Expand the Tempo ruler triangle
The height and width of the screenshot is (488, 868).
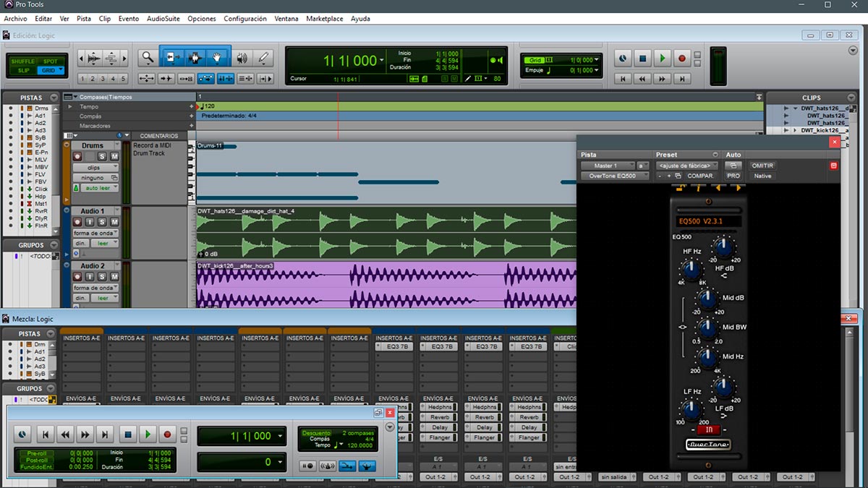click(x=70, y=106)
